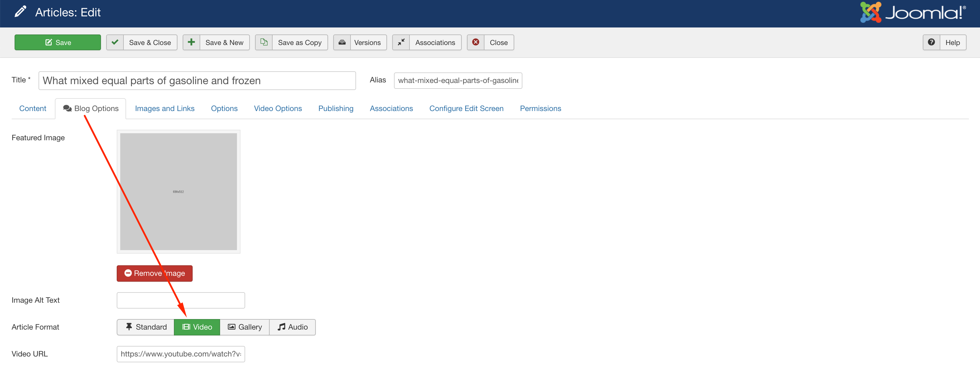This screenshot has height=374, width=980.
Task: Click the question mark icon on Help
Action: pyautogui.click(x=932, y=42)
